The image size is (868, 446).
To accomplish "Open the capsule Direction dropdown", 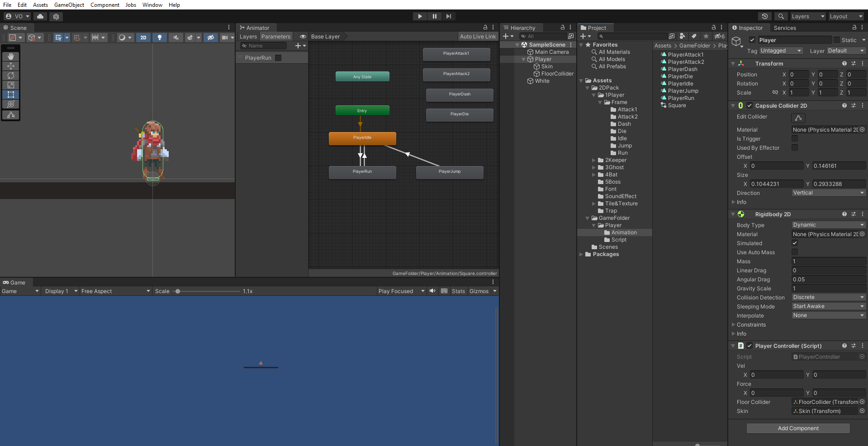I will pyautogui.click(x=828, y=193).
